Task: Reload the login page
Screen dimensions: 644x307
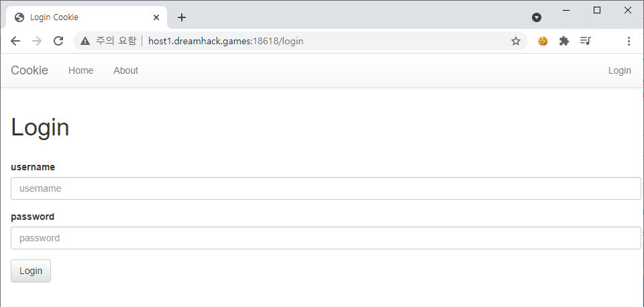Action: pos(59,41)
